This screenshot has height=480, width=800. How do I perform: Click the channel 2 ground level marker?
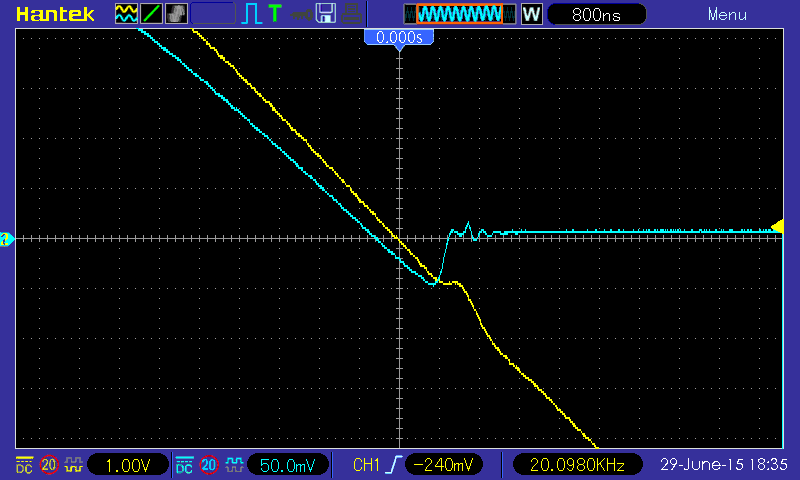6,239
